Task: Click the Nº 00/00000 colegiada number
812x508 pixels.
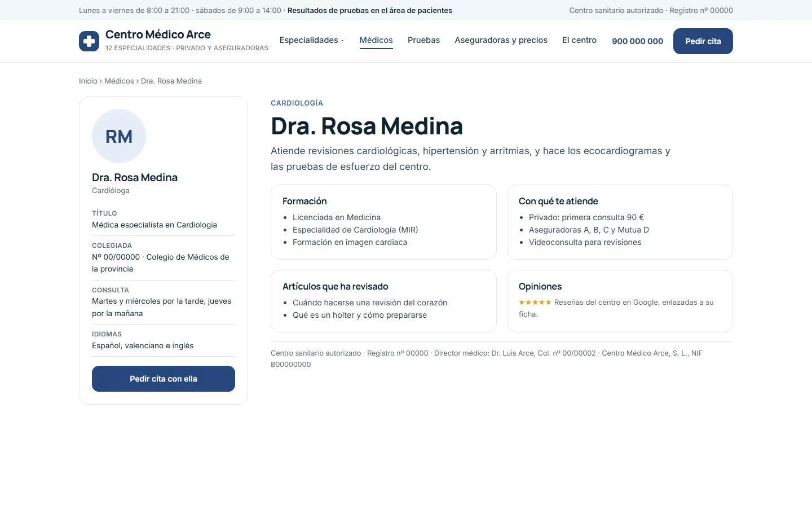Action: coord(116,257)
